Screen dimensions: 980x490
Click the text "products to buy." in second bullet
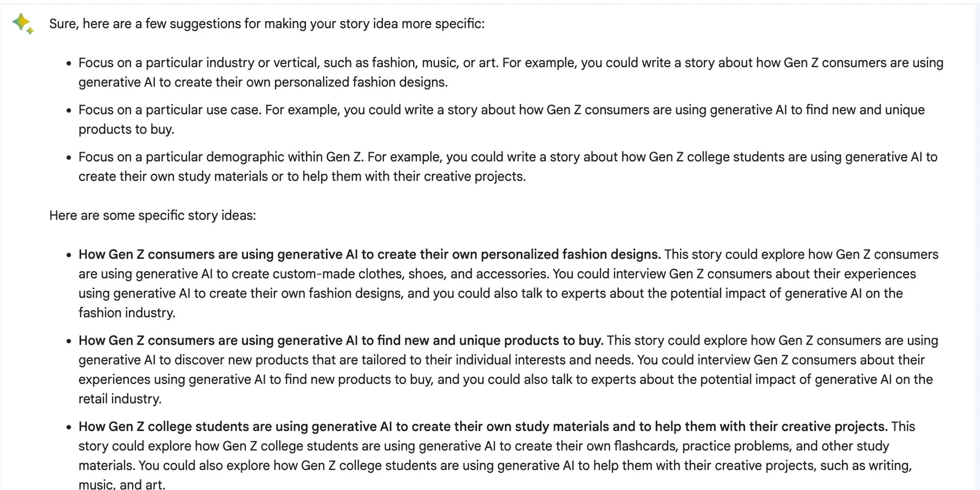126,130
